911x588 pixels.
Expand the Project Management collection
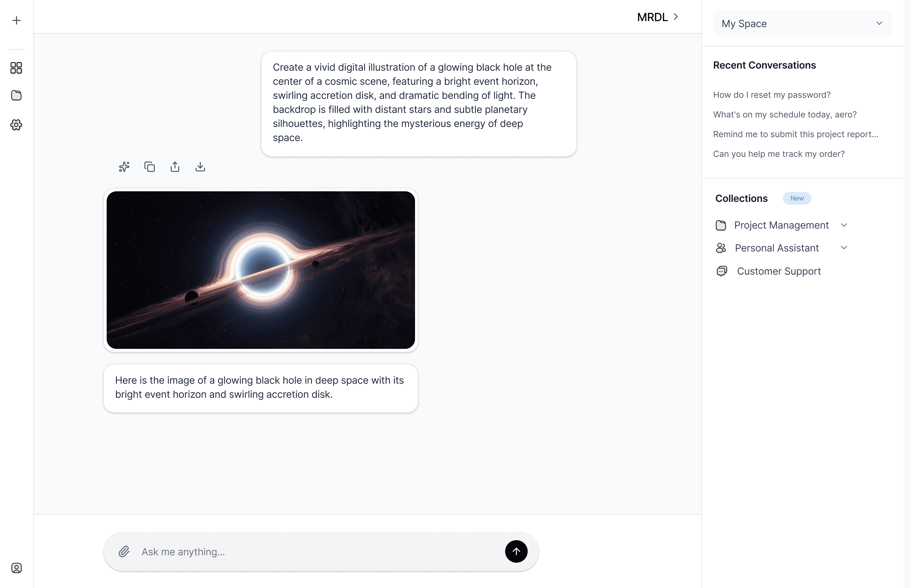tap(844, 225)
